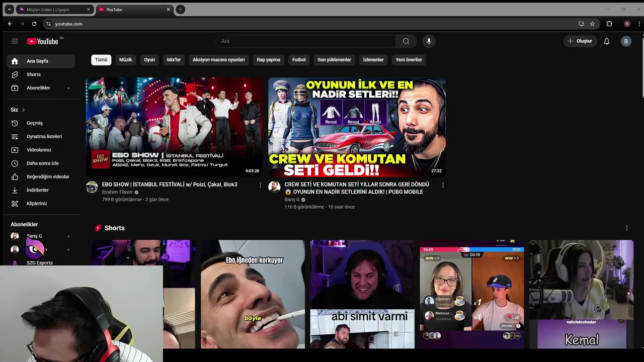The width and height of the screenshot is (644, 362).
Task: Select the Mix'ler filter chip
Action: coord(174,60)
